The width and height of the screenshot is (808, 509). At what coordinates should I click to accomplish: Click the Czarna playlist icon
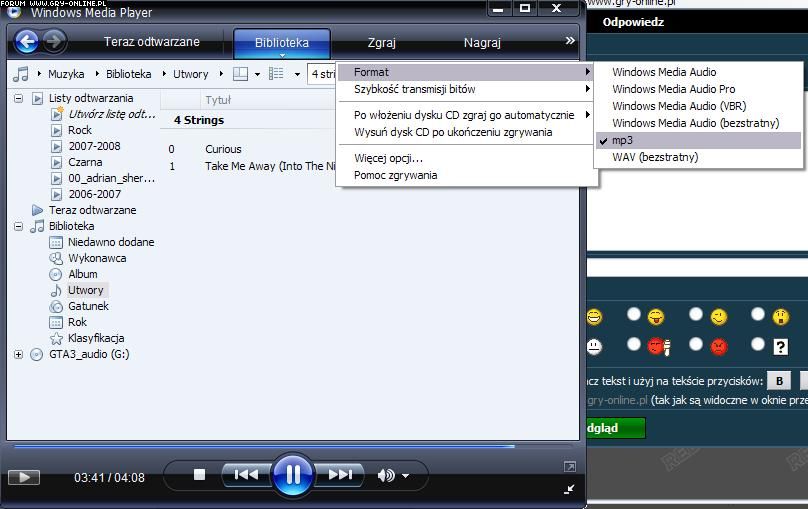click(x=57, y=163)
